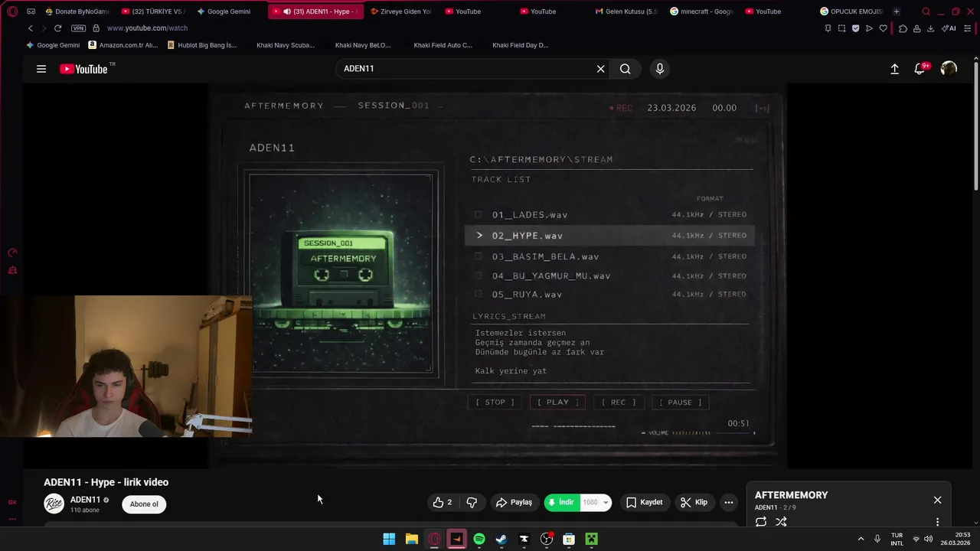The height and width of the screenshot is (551, 980).
Task: Switch to Donate ByNoGame tab
Action: pos(77,11)
